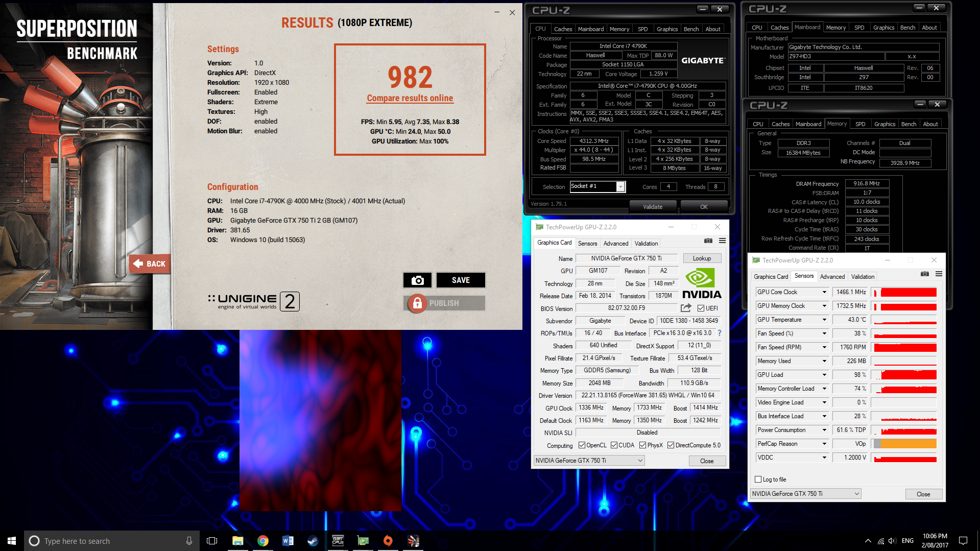Click the taskbar clock showing 10:06 PM
Image resolution: width=980 pixels, height=551 pixels.
pyautogui.click(x=935, y=541)
